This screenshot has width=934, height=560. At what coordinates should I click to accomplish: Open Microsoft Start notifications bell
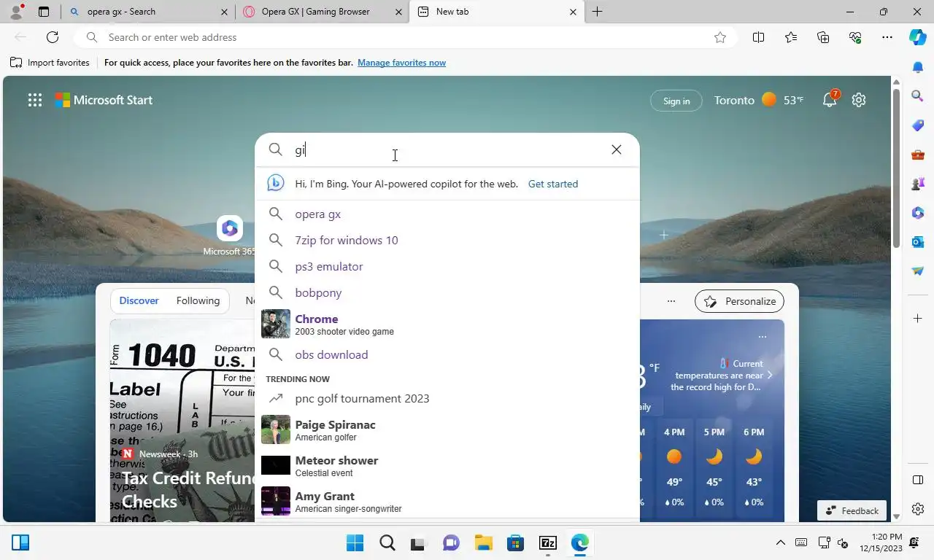pyautogui.click(x=830, y=99)
